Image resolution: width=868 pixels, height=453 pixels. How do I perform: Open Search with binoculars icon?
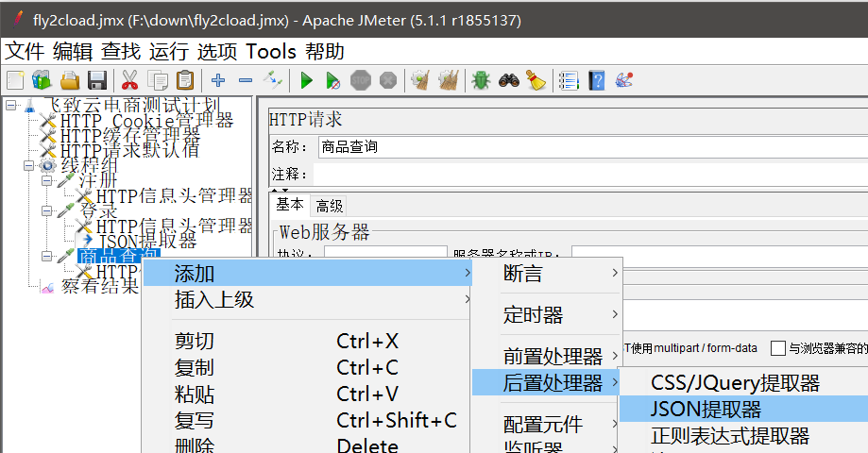(x=509, y=81)
